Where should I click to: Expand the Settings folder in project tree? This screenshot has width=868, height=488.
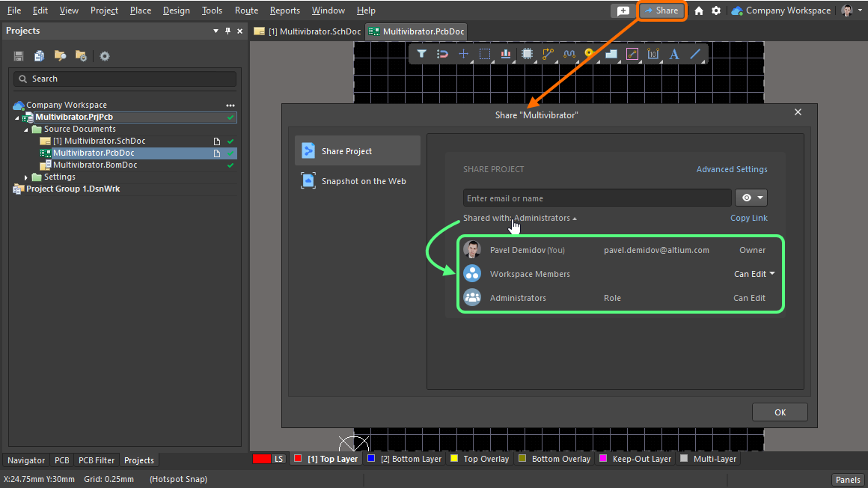click(x=26, y=177)
